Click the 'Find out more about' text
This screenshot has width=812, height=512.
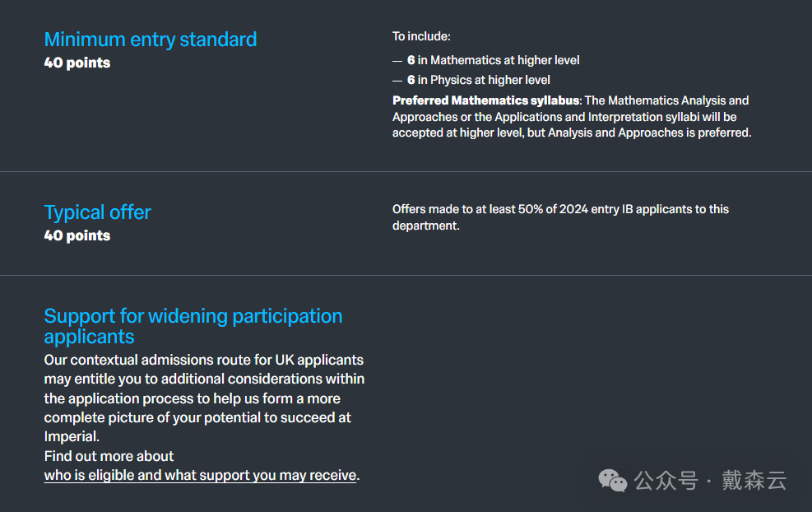(109, 456)
